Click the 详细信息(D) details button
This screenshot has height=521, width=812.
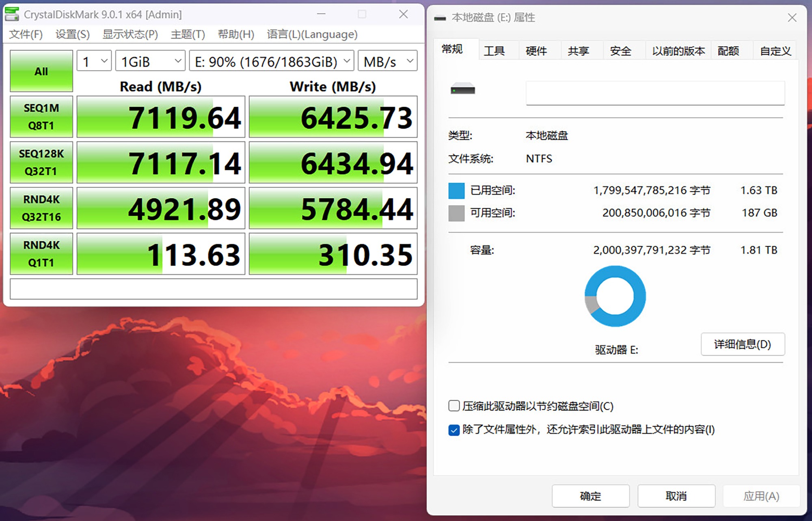point(742,344)
